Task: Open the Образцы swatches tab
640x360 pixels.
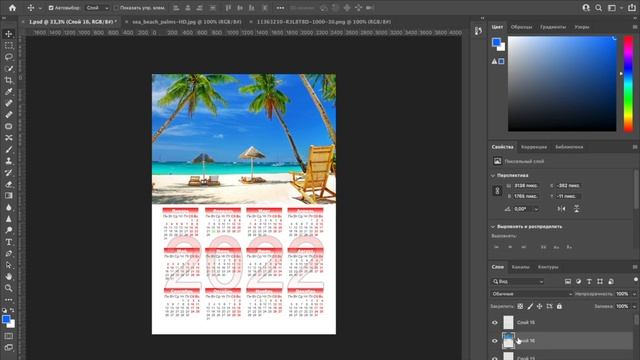Action: point(521,27)
